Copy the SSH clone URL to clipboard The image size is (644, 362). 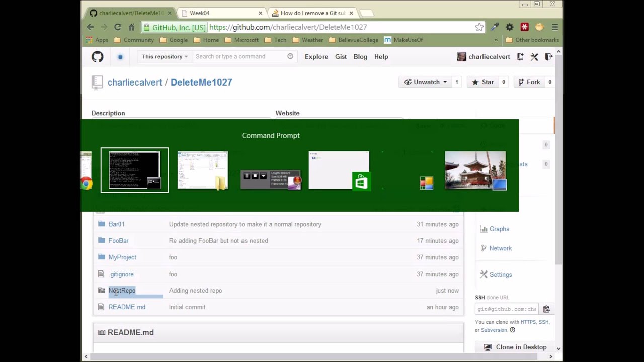[546, 309]
